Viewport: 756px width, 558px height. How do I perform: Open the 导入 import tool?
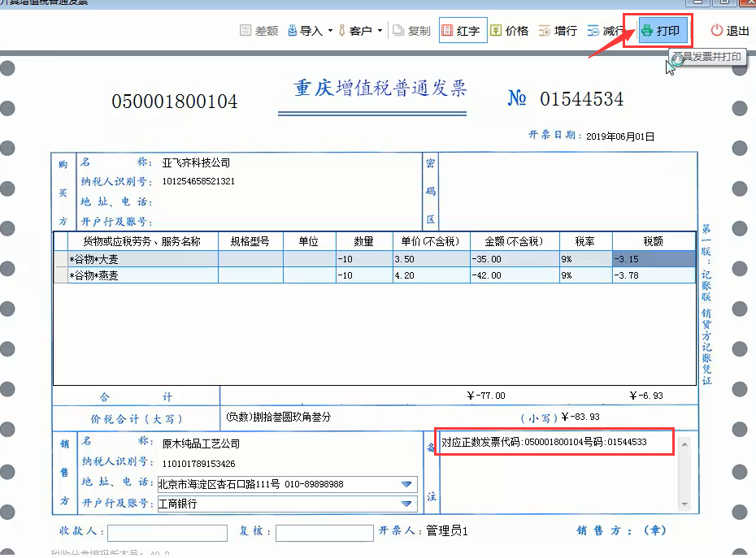[x=306, y=31]
